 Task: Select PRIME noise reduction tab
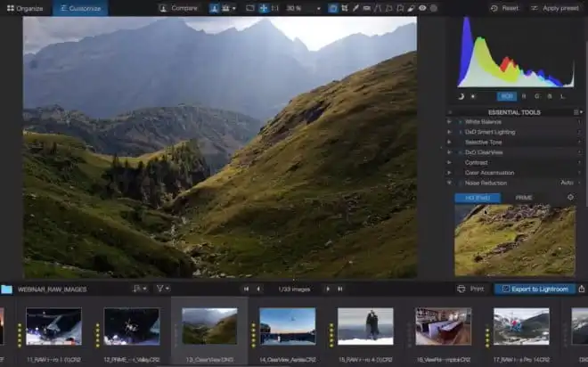point(524,198)
